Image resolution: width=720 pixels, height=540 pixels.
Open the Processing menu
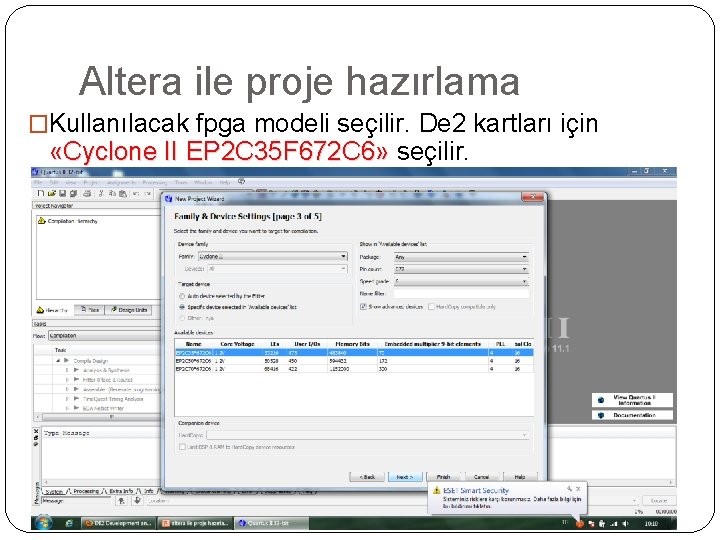154,182
